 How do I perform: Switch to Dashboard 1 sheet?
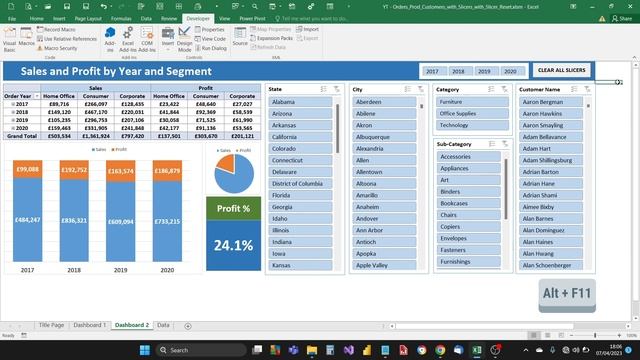89,325
